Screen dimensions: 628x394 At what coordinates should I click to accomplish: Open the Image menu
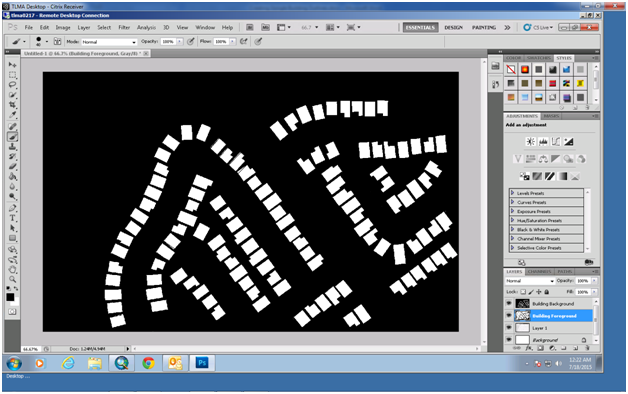pos(63,27)
